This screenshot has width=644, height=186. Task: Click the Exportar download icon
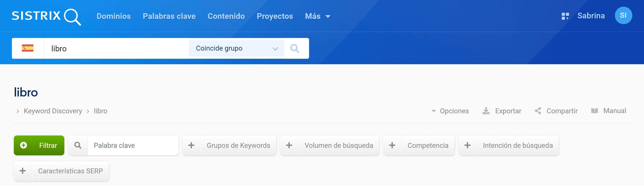point(486,111)
